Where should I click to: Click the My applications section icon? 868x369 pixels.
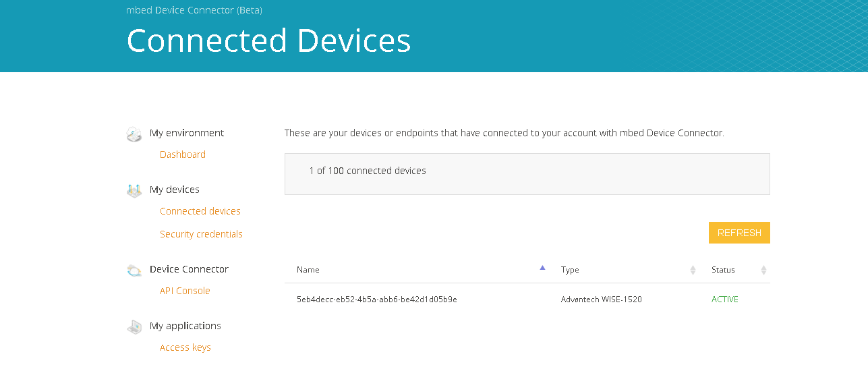tap(134, 327)
